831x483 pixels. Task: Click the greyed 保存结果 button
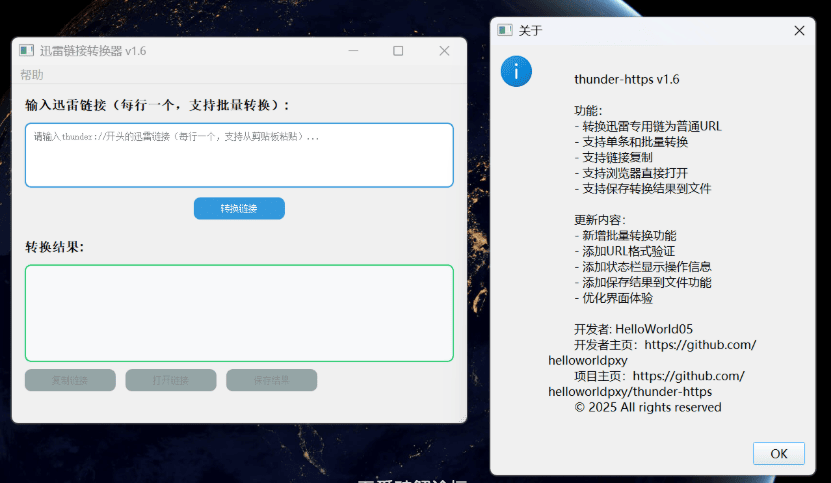[271, 380]
